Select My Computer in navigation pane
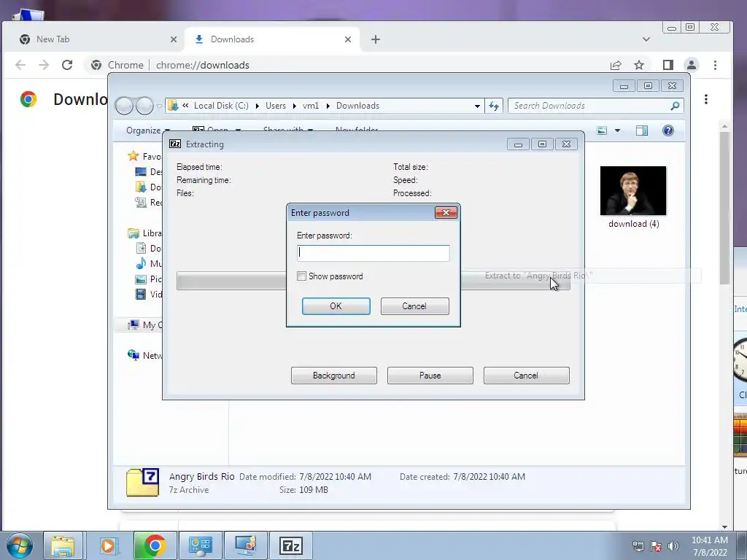 [x=145, y=324]
